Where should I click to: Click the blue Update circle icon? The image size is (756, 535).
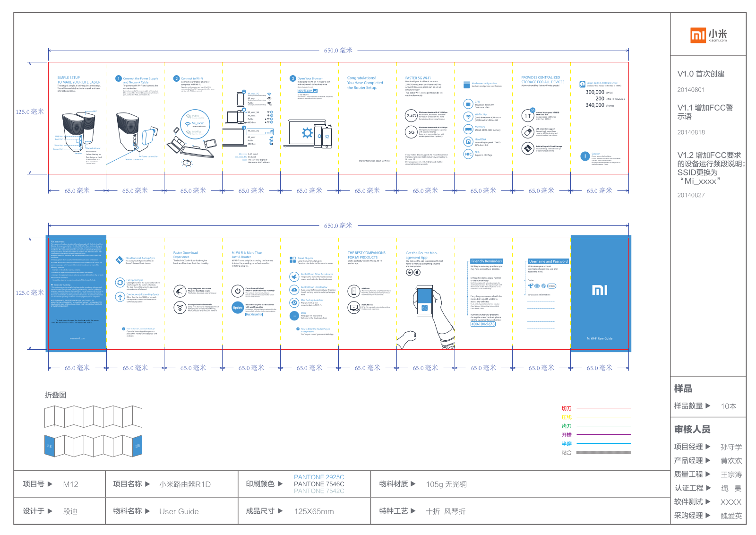pyautogui.click(x=238, y=308)
